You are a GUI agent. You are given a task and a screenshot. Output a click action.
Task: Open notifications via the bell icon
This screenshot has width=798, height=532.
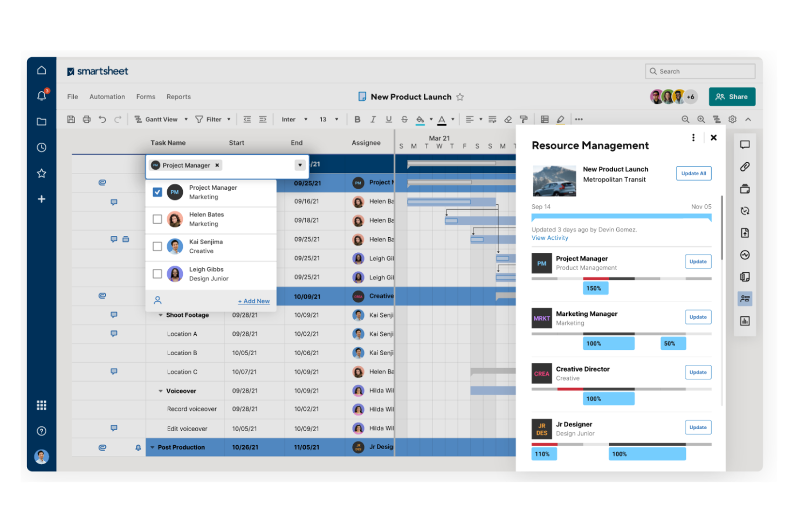[42, 95]
